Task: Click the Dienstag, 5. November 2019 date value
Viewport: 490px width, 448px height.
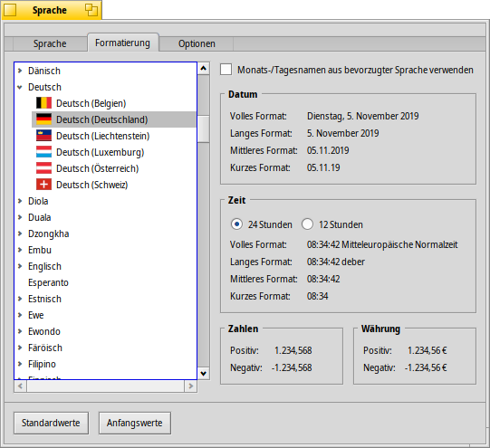Action: pos(362,116)
